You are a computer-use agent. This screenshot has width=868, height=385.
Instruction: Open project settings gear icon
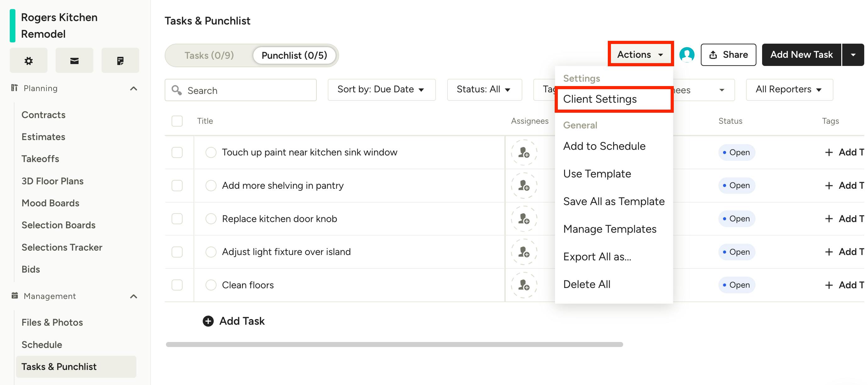[x=28, y=61]
